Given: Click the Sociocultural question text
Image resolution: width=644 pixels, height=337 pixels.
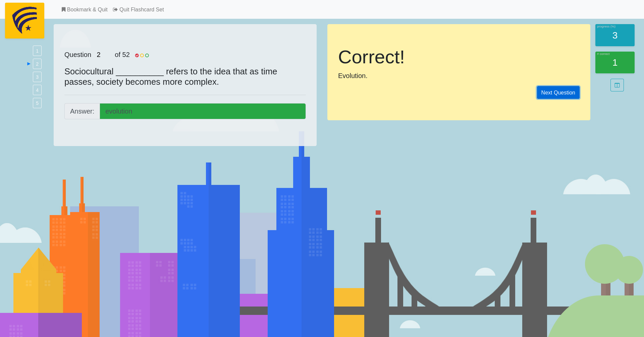Looking at the screenshot, I should click(x=171, y=77).
